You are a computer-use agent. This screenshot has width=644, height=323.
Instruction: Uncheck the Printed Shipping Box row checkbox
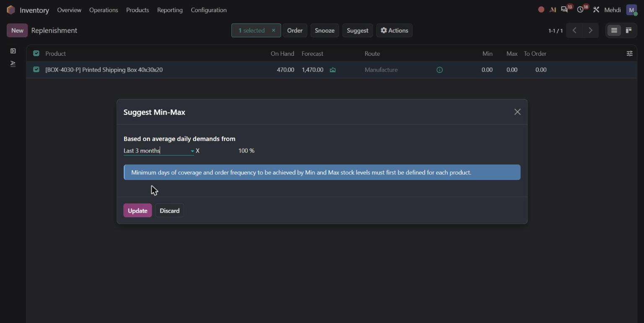(x=36, y=70)
